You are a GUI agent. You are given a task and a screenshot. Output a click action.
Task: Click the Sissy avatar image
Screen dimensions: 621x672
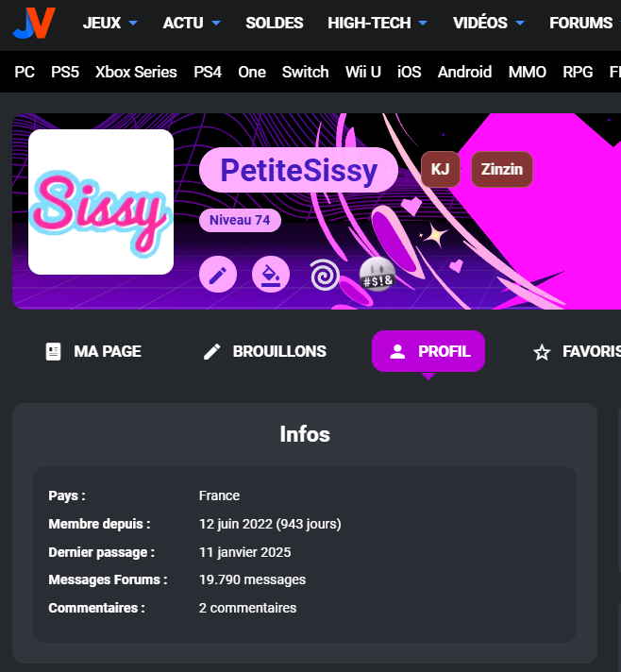pyautogui.click(x=101, y=202)
